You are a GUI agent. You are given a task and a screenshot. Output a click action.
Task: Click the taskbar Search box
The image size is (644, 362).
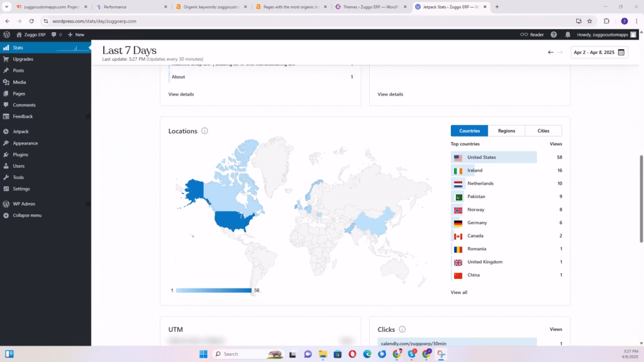tap(248, 354)
